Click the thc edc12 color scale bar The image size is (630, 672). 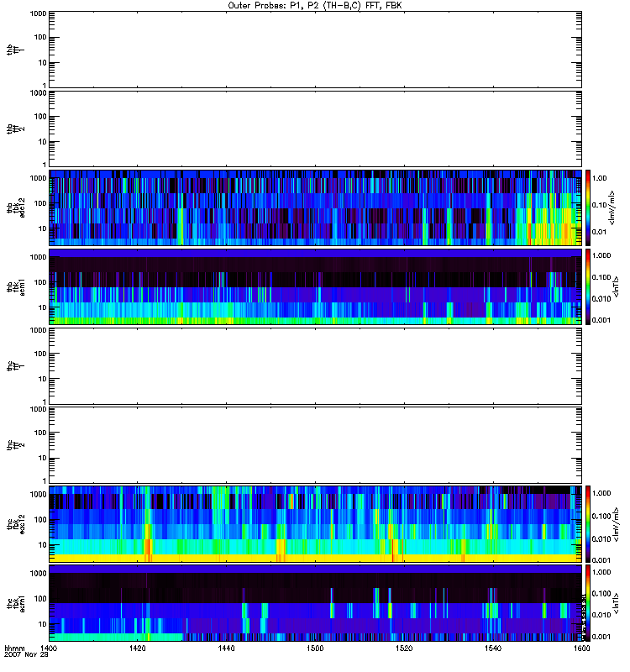click(x=589, y=523)
